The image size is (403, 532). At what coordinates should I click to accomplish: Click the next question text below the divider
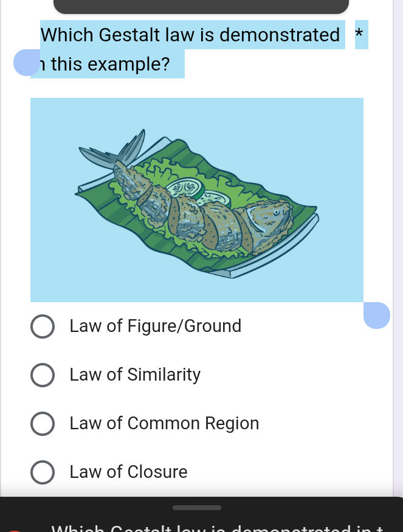[x=213, y=528]
